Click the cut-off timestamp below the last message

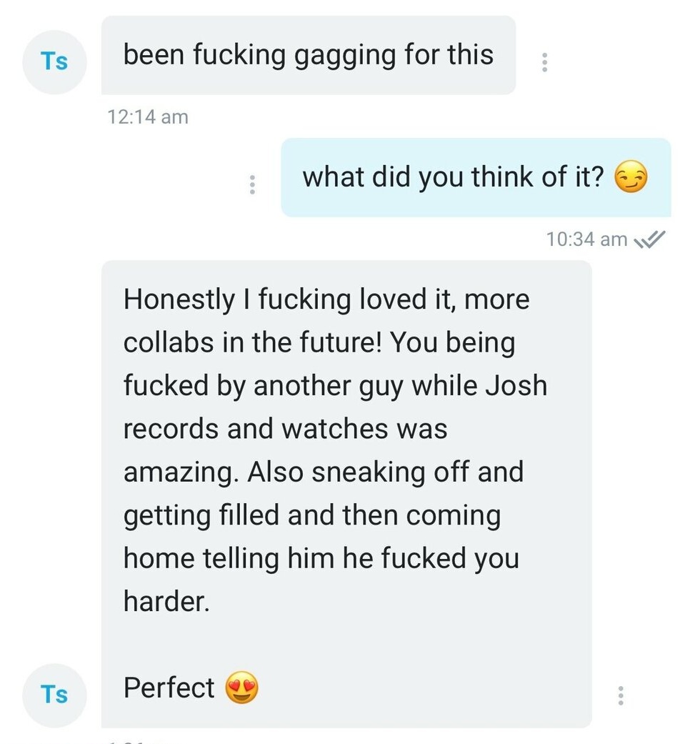pyautogui.click(x=136, y=740)
